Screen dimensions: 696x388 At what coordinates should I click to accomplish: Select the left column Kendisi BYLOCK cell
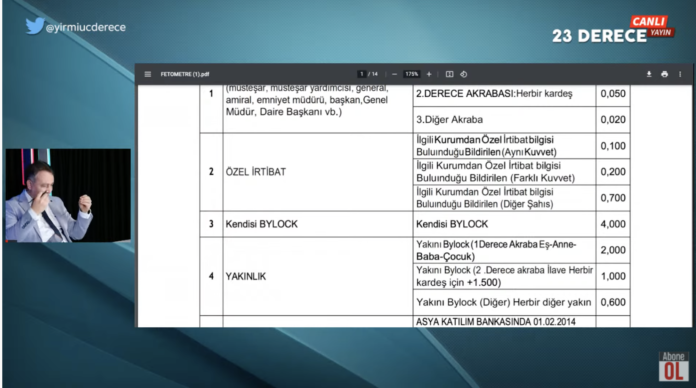[317, 224]
